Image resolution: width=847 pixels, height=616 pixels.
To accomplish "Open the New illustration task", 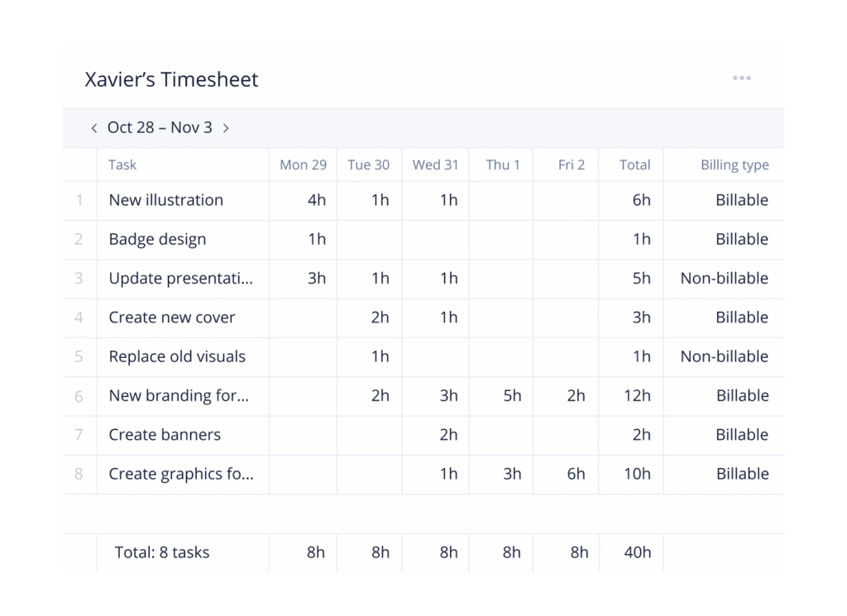I will (166, 200).
